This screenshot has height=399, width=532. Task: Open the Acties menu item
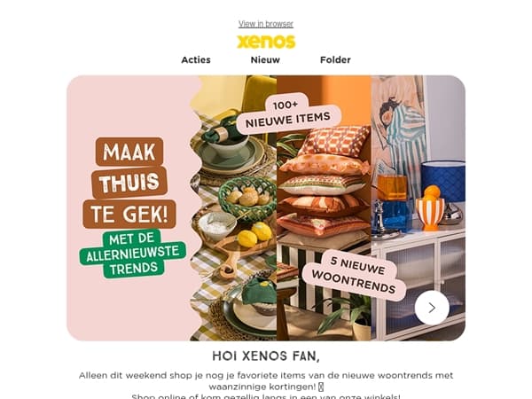tap(196, 59)
